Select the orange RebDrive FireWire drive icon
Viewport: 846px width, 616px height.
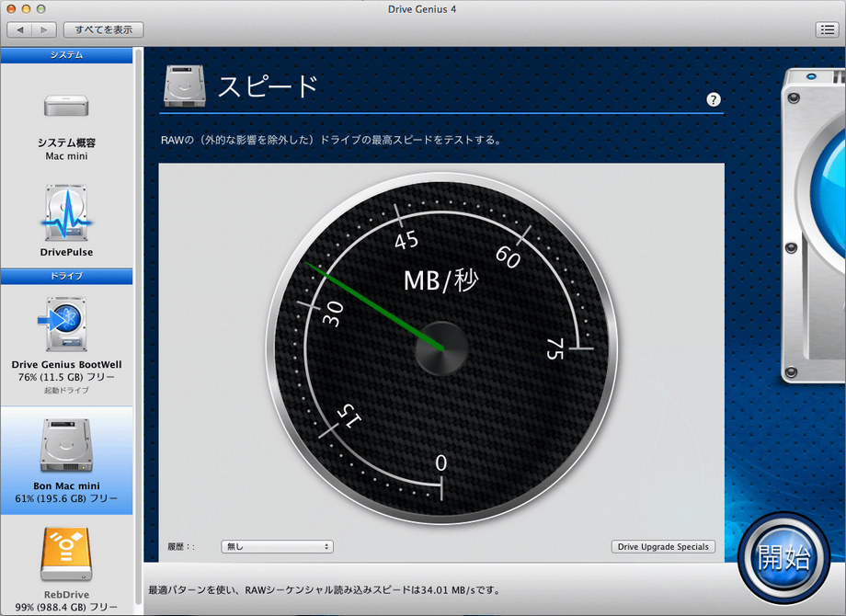pos(66,554)
